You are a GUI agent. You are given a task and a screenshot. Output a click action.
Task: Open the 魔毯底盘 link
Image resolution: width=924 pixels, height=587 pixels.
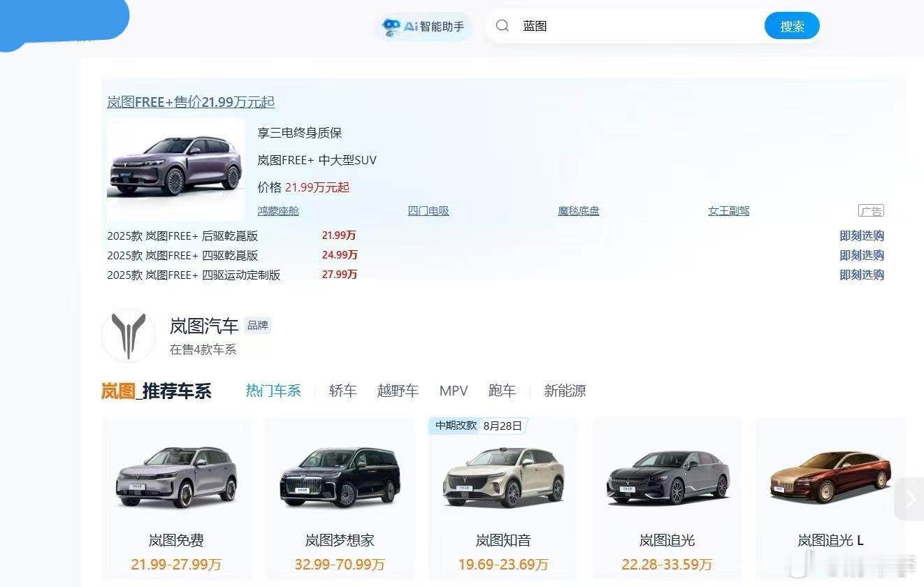[579, 210]
